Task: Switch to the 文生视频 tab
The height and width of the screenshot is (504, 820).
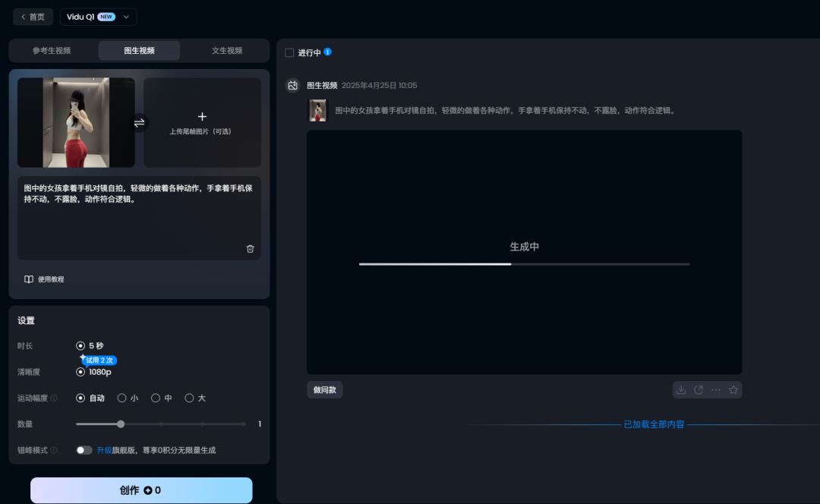Action: (x=226, y=51)
